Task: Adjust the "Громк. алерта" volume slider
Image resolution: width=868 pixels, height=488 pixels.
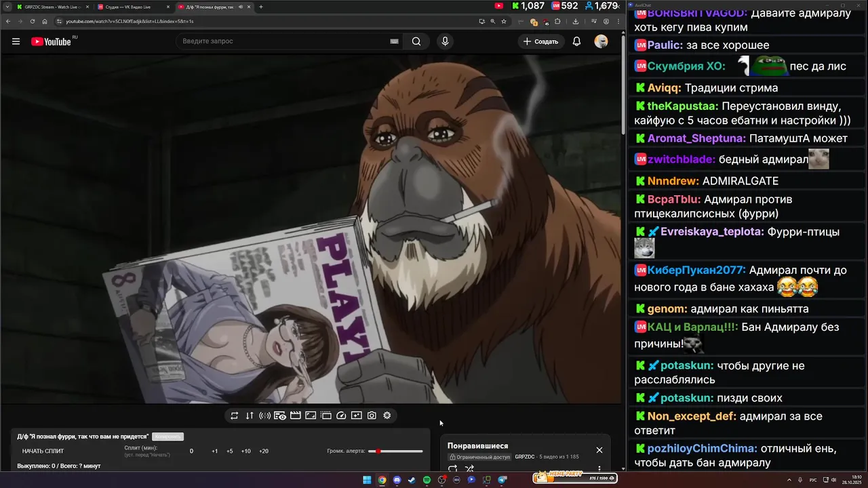Action: 395,451
